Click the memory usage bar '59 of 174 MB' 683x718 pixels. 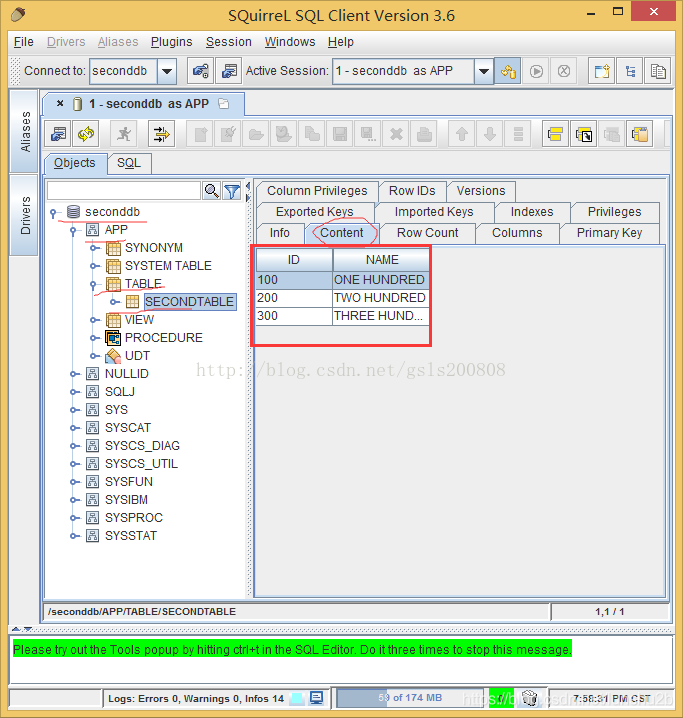pos(410,698)
